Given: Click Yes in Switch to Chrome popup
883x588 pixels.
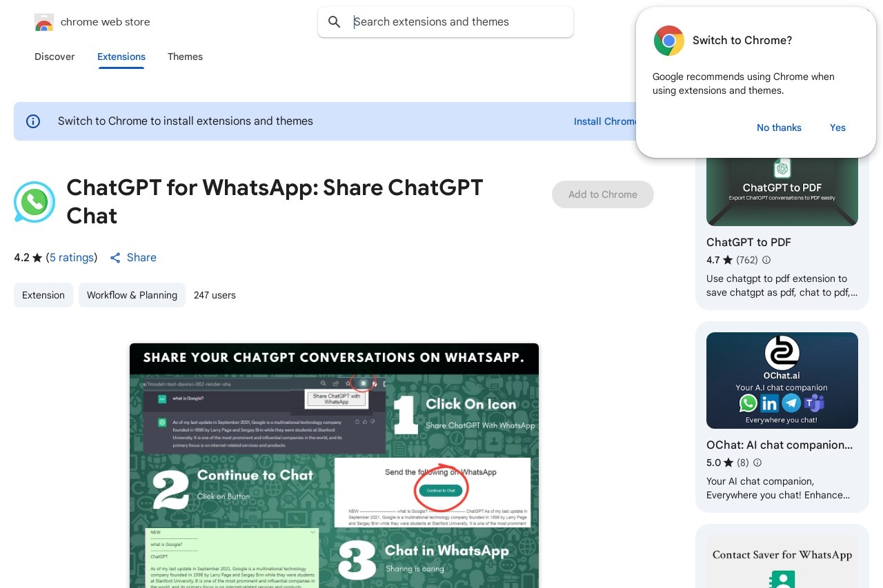Looking at the screenshot, I should [837, 128].
